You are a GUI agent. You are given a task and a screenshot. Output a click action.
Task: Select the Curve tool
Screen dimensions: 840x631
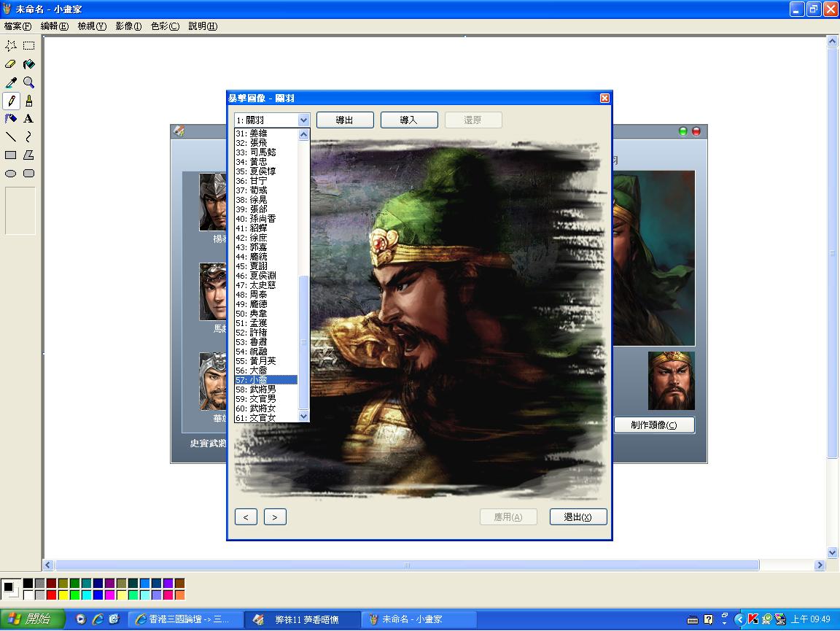coord(29,136)
